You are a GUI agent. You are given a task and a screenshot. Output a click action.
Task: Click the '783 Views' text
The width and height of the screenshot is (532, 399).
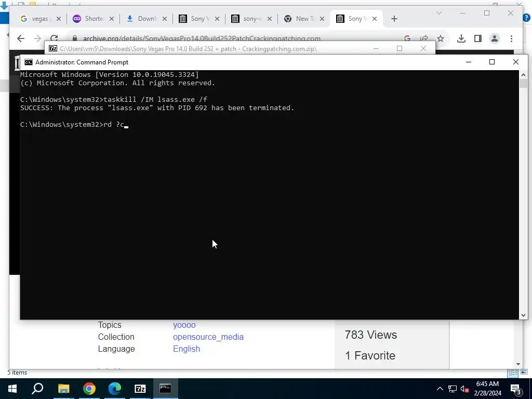[371, 335]
